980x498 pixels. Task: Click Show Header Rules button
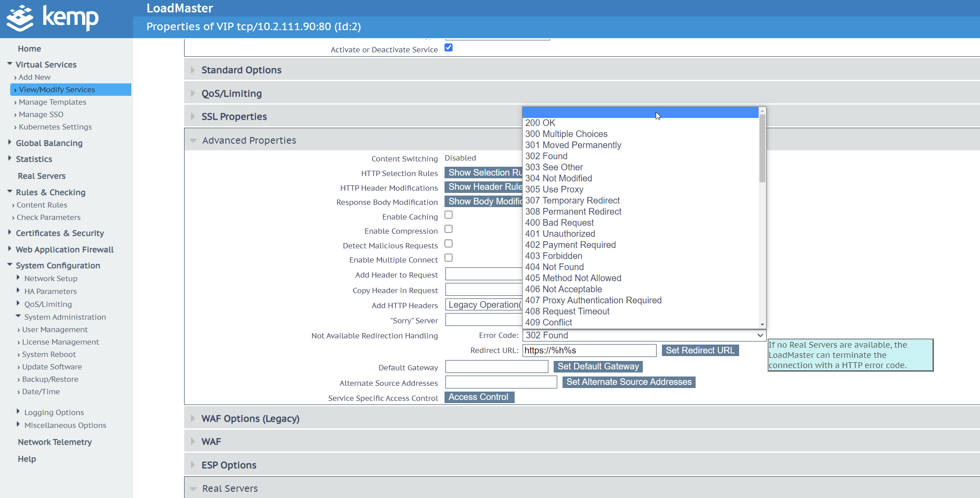(x=484, y=187)
